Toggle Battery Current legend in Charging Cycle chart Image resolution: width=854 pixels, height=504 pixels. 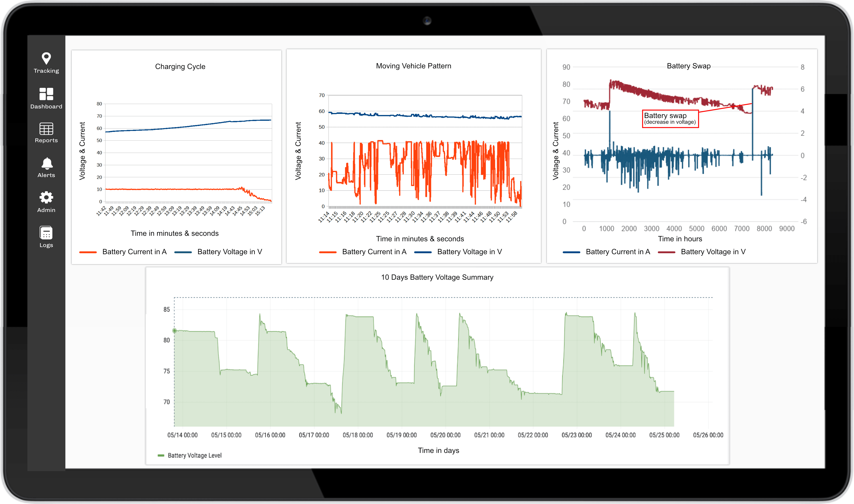tap(134, 252)
